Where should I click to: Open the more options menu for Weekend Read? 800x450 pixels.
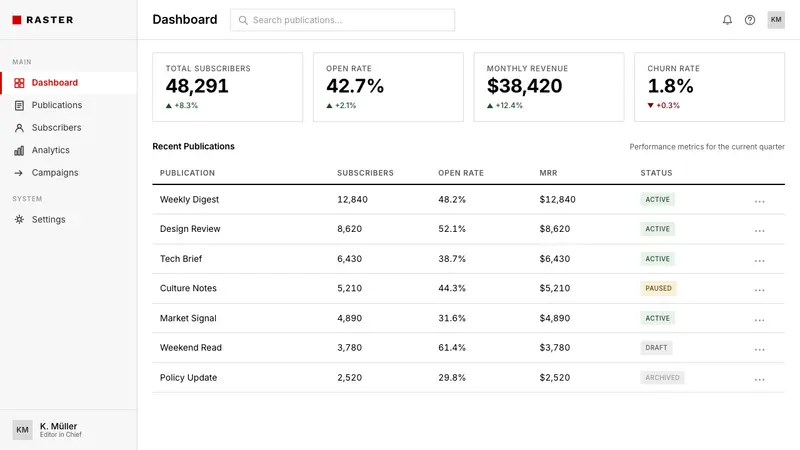pos(759,349)
